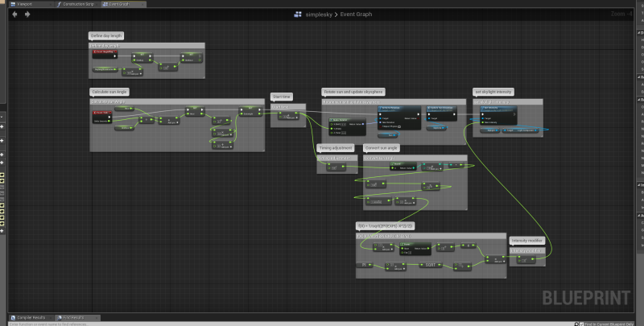Go back using the left navigation arrow
Screen dimensions: 644x326
(x=14, y=14)
